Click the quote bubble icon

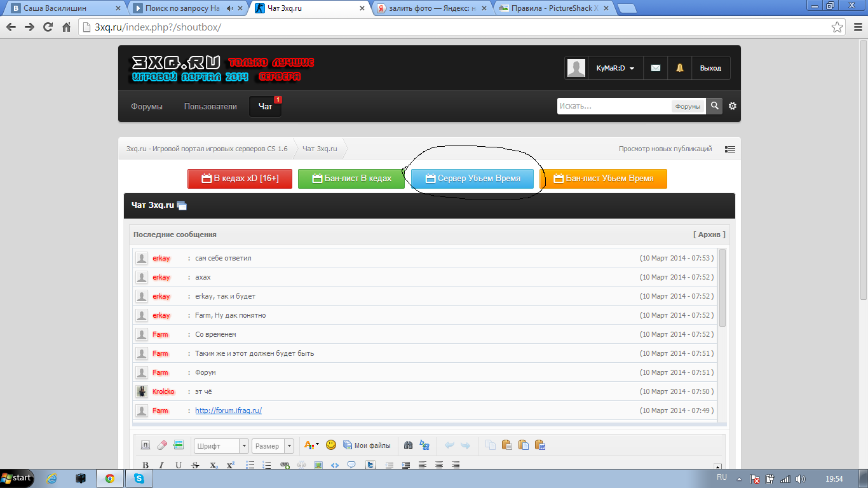pyautogui.click(x=351, y=465)
